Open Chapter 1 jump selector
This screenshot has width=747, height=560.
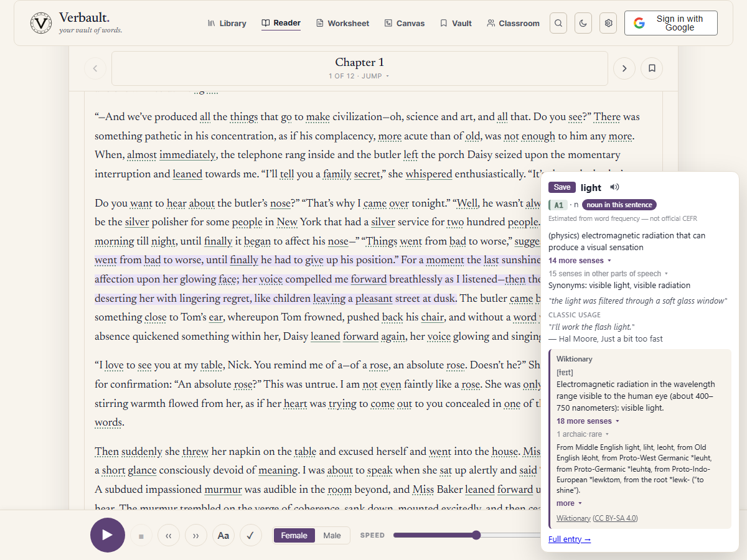click(x=360, y=68)
